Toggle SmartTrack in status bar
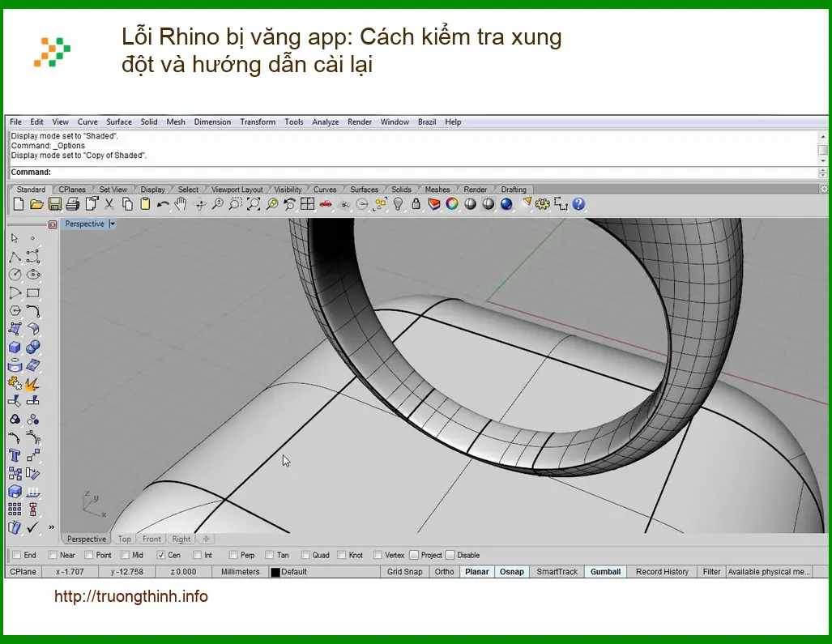This screenshot has width=832, height=644. (557, 572)
